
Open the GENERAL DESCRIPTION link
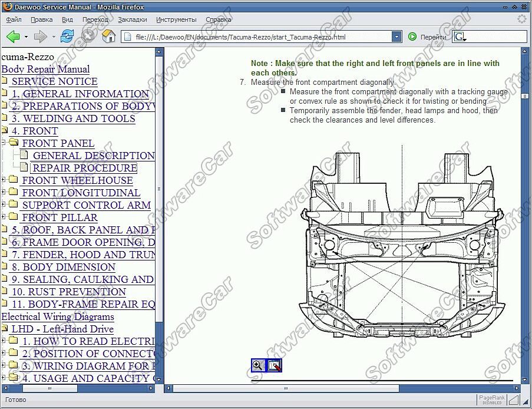tap(93, 156)
